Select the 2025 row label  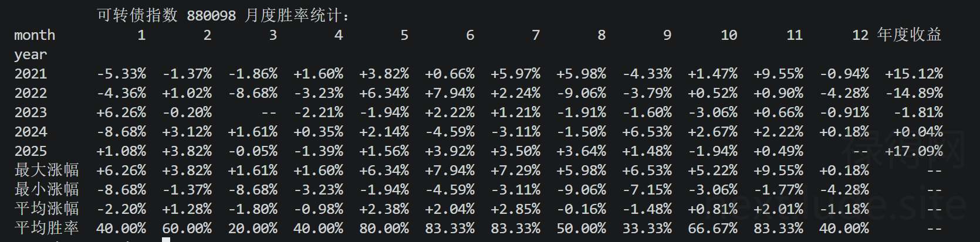(x=31, y=151)
